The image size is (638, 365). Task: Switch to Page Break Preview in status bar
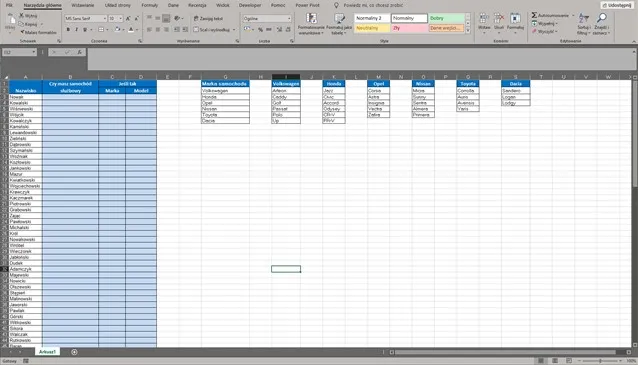point(569,361)
